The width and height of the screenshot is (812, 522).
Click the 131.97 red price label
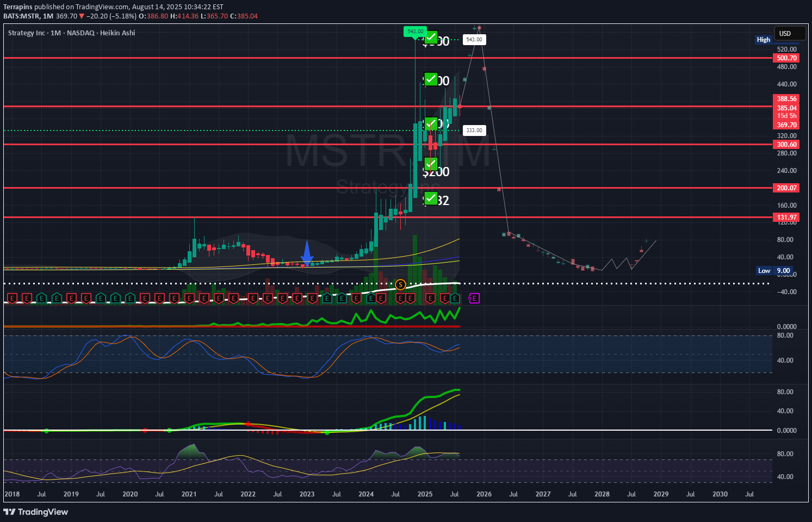pos(786,217)
